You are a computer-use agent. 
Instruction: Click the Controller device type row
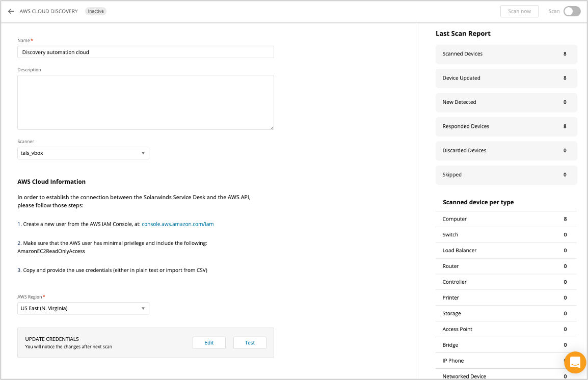tap(506, 282)
